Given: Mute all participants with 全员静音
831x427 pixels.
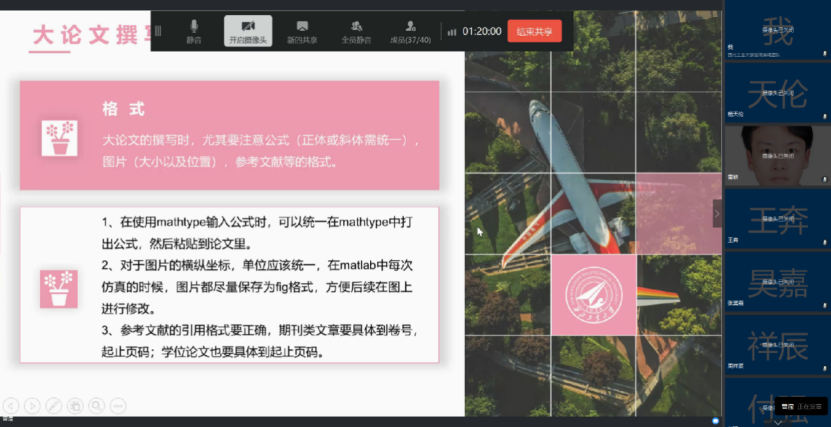Looking at the screenshot, I should point(356,30).
